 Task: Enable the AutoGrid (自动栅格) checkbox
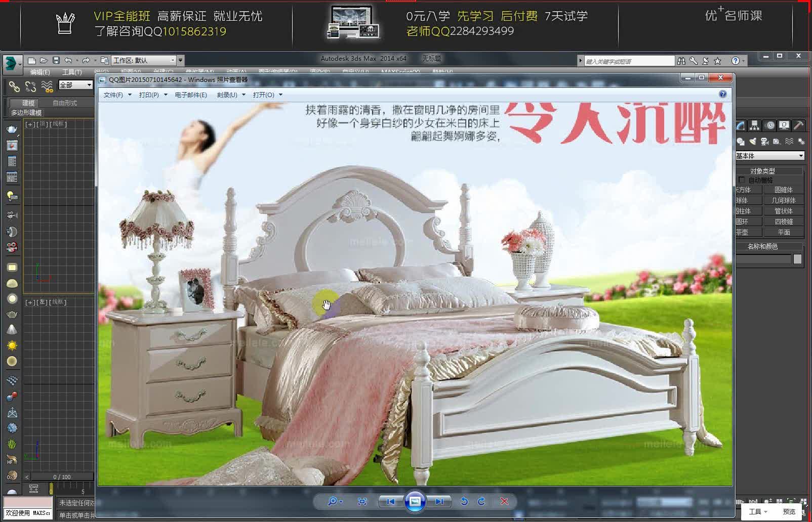[741, 180]
